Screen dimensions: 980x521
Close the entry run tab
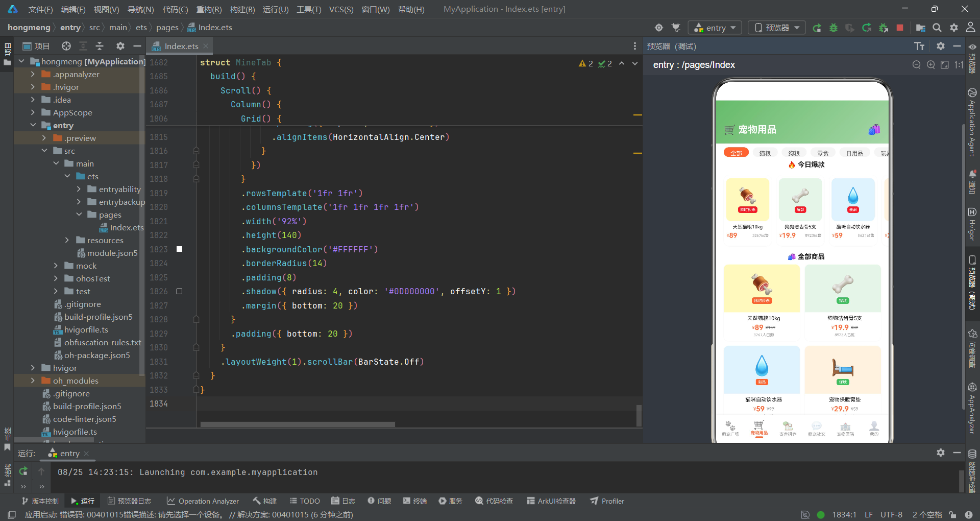point(86,454)
